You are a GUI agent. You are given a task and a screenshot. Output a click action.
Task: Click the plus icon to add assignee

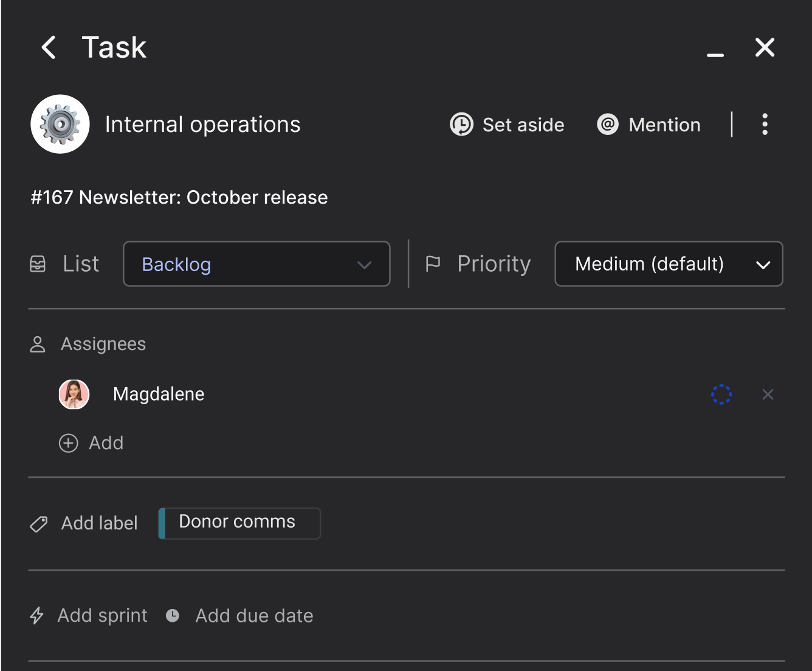click(x=69, y=443)
